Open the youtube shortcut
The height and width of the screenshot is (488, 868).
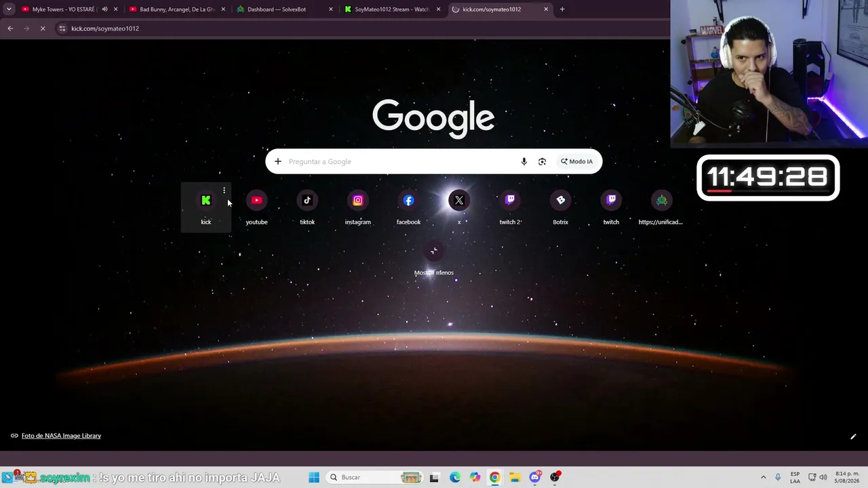(x=256, y=207)
